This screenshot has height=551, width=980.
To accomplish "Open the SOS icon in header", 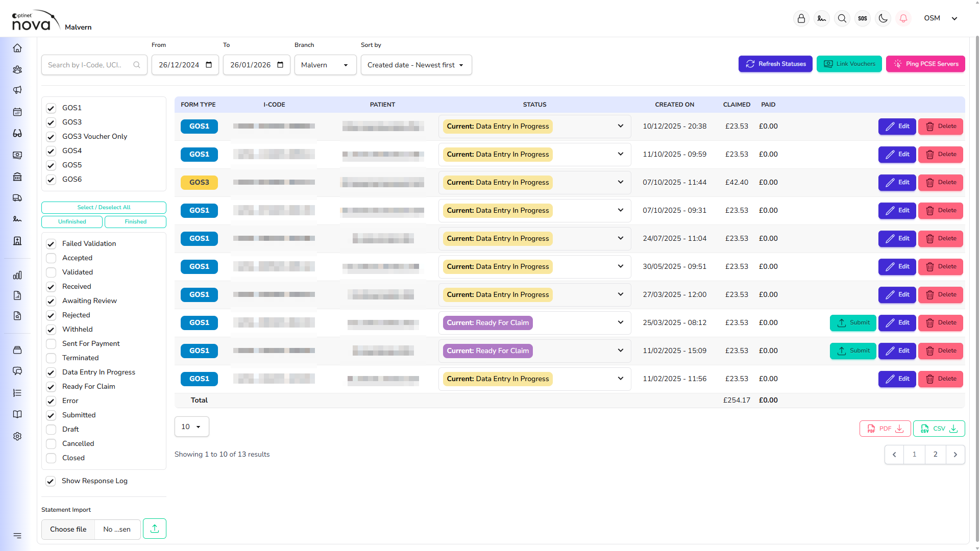I will point(863,18).
